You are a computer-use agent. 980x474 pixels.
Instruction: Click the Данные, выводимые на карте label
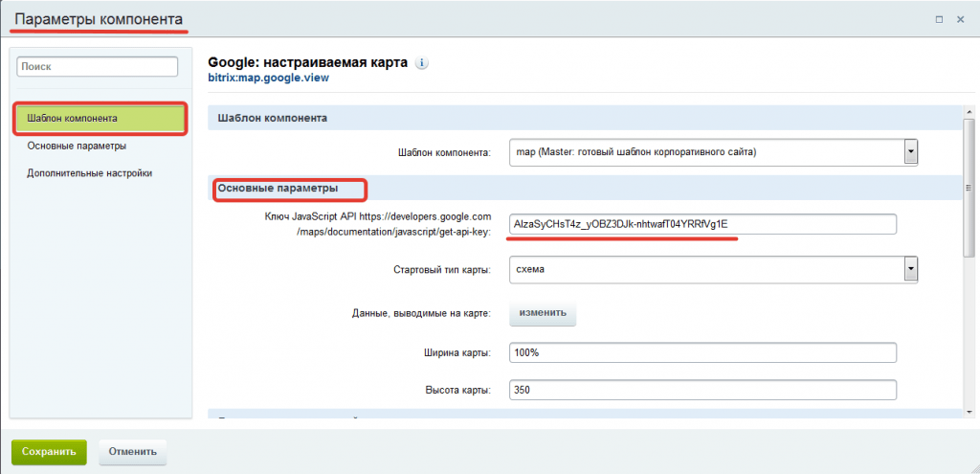422,313
